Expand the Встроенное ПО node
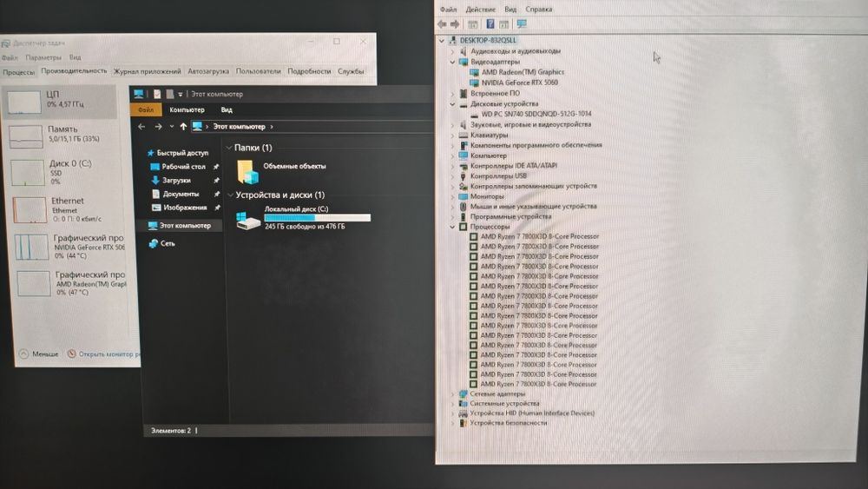868x489 pixels. point(452,94)
